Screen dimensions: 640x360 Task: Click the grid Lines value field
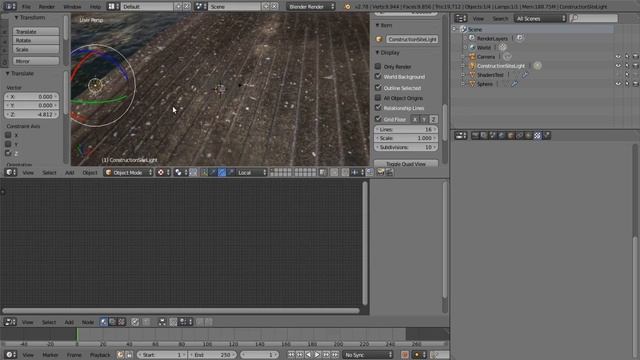pyautogui.click(x=406, y=129)
